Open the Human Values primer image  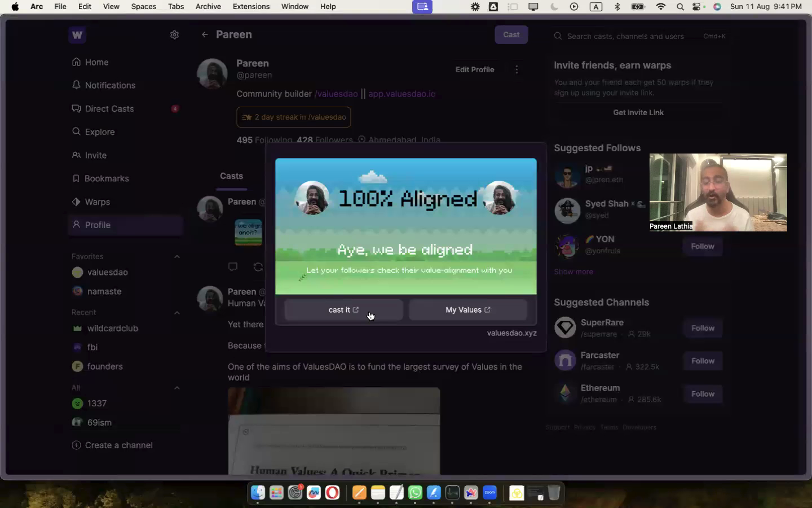[334, 431]
